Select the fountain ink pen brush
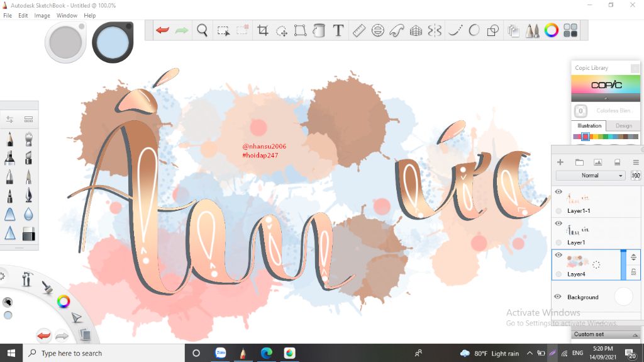This screenshot has height=362, width=644. (28, 195)
